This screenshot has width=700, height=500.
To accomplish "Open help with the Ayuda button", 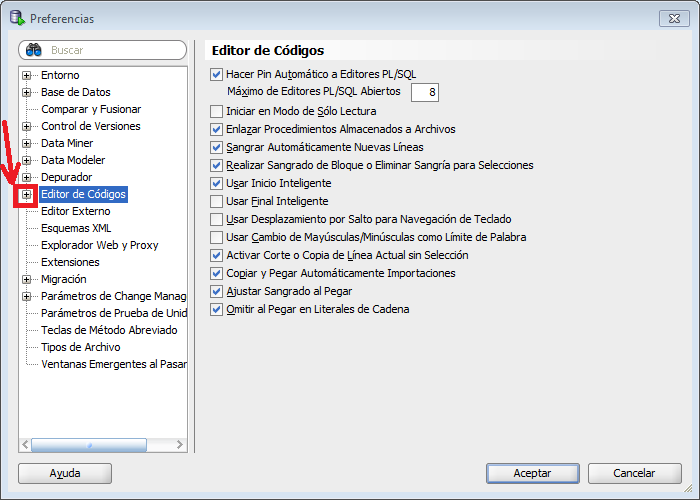I will click(x=65, y=473).
